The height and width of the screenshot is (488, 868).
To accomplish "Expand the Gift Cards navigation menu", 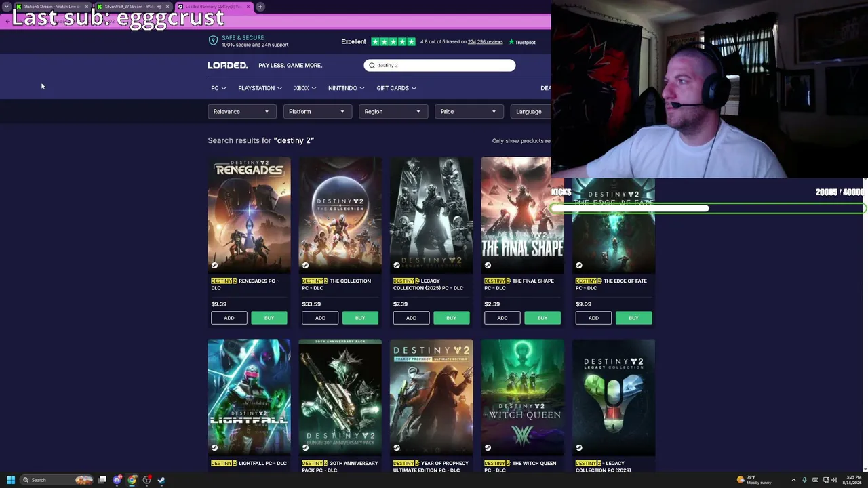I will [x=397, y=88].
